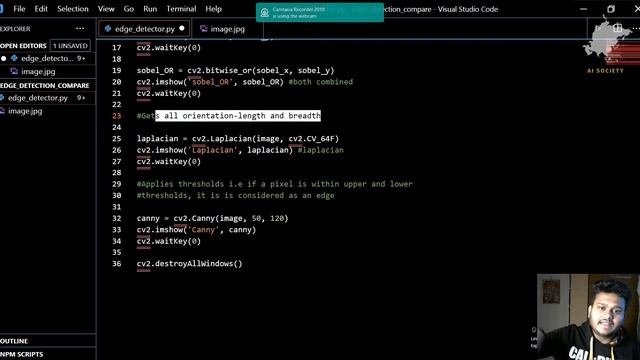Image resolution: width=640 pixels, height=360 pixels.
Task: Click the '#both combined' comment on line 20
Action: [320, 82]
